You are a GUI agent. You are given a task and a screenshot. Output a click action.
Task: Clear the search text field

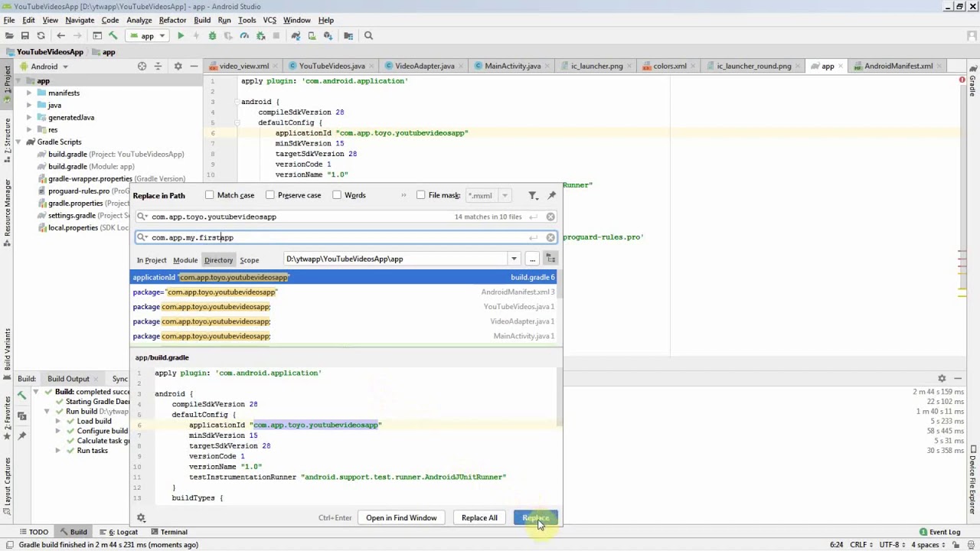pos(550,217)
